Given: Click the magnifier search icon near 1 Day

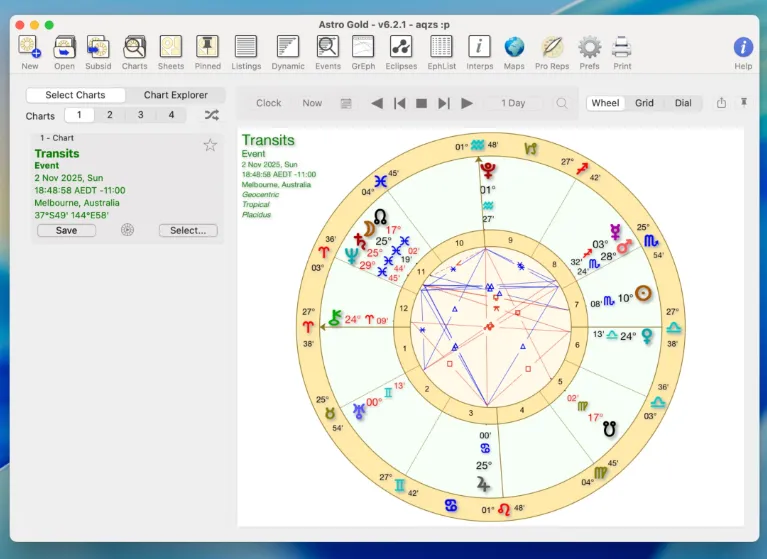Looking at the screenshot, I should click(562, 103).
